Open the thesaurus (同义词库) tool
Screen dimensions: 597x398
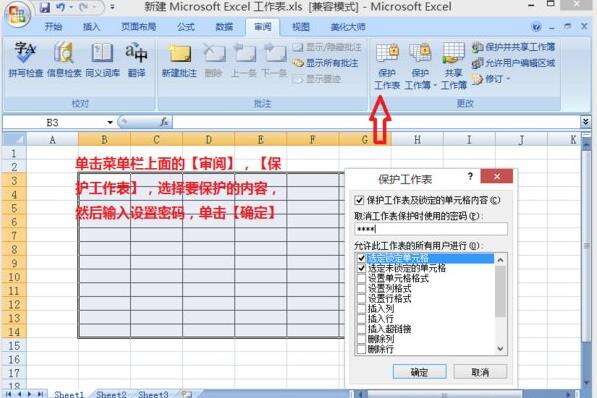(102, 60)
